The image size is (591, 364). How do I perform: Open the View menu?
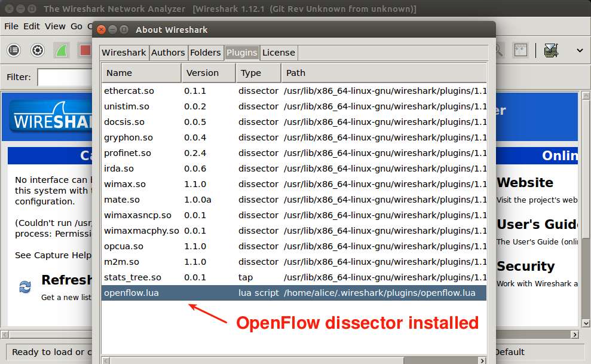click(x=55, y=26)
